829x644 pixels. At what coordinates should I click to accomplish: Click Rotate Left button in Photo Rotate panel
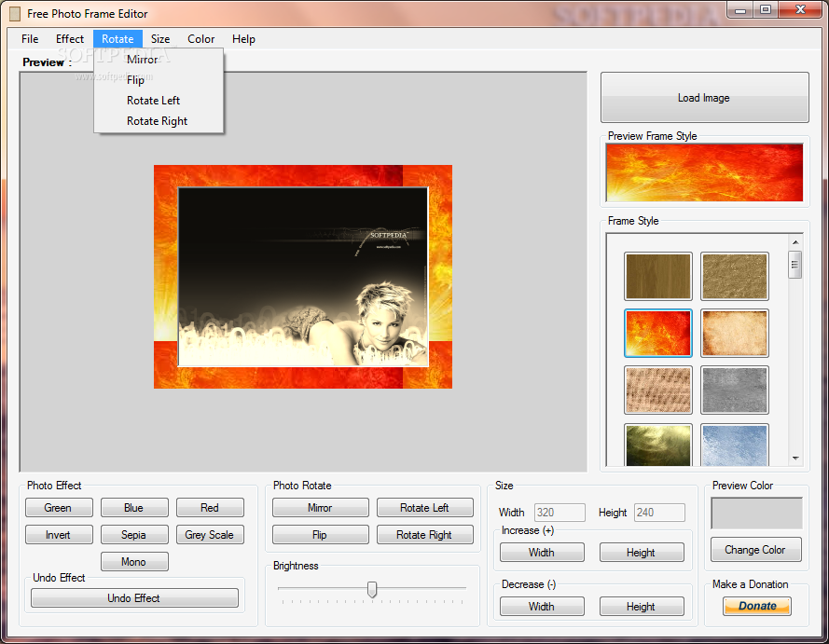pyautogui.click(x=424, y=508)
